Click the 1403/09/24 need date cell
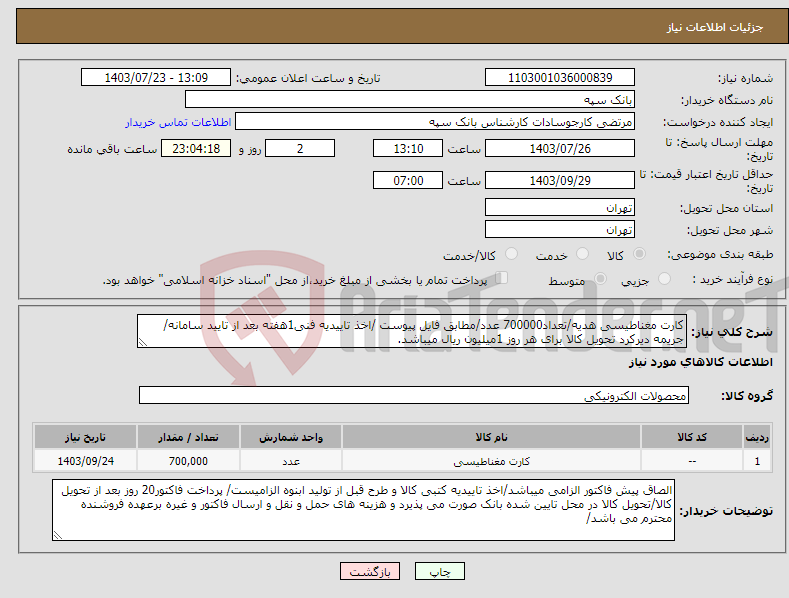 pyautogui.click(x=86, y=461)
